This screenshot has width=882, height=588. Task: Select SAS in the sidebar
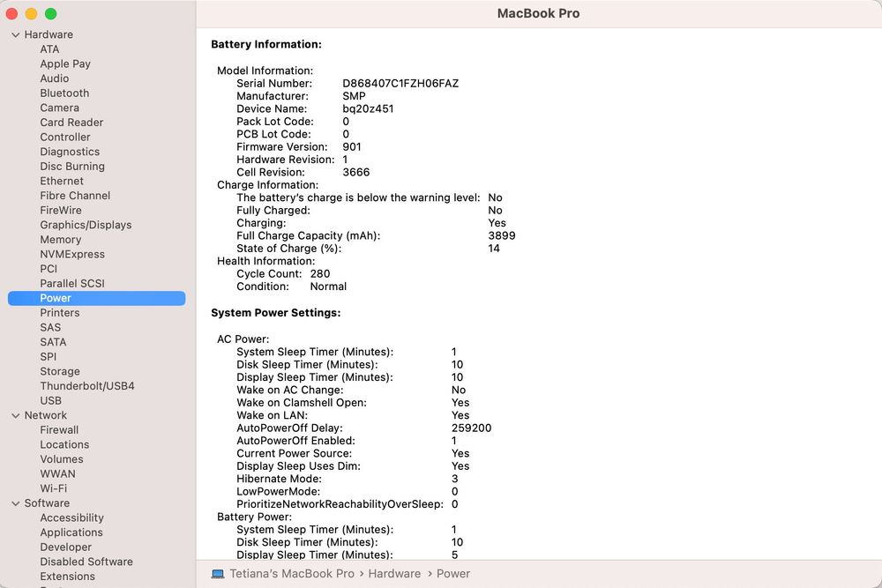click(x=50, y=327)
